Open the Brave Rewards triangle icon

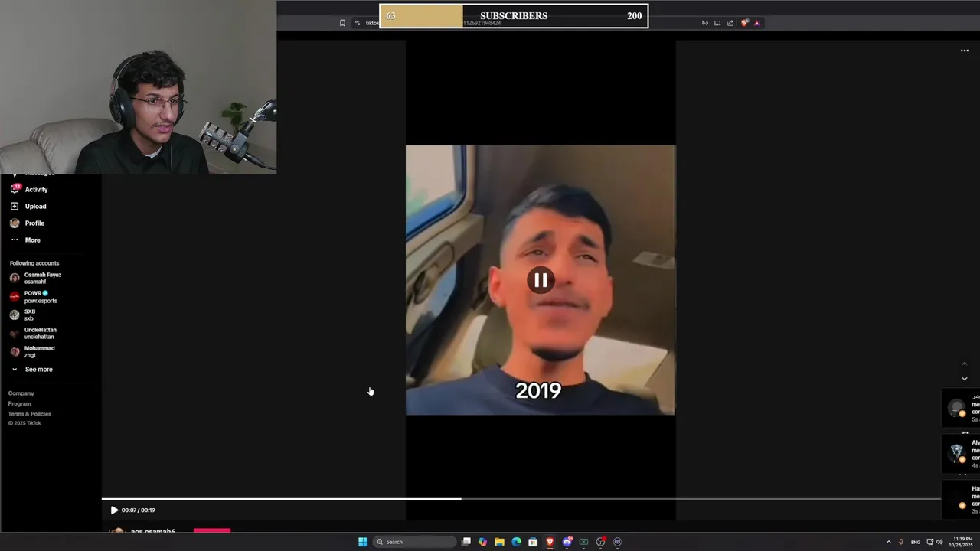coord(757,23)
